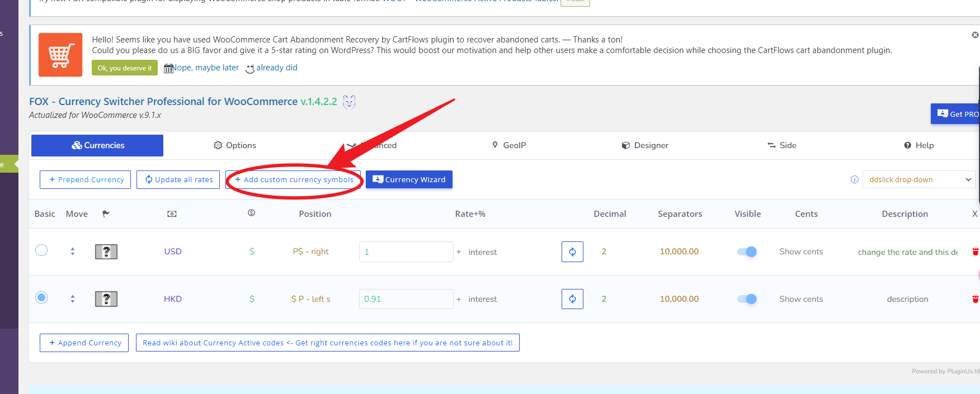
Task: Click the 'already did' link
Action: click(277, 68)
